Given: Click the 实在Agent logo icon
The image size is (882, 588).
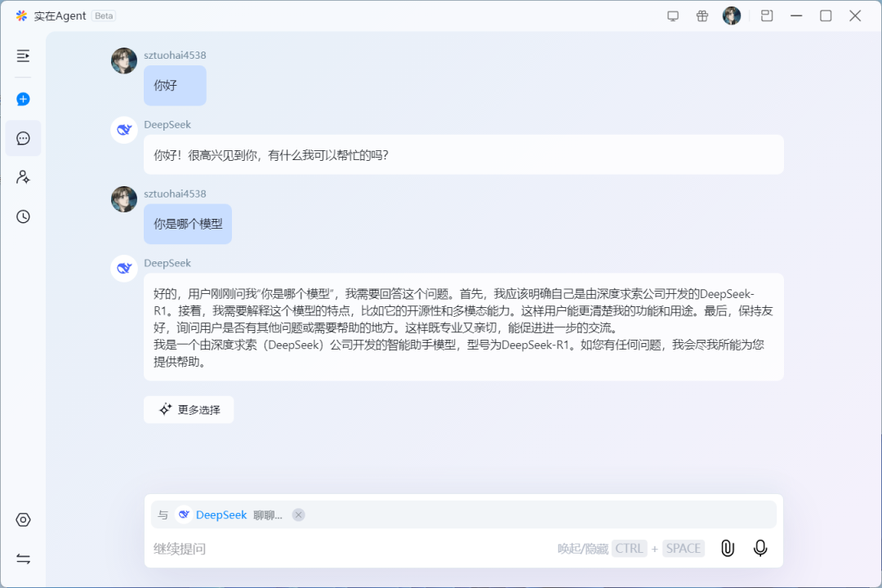Looking at the screenshot, I should click(x=21, y=16).
